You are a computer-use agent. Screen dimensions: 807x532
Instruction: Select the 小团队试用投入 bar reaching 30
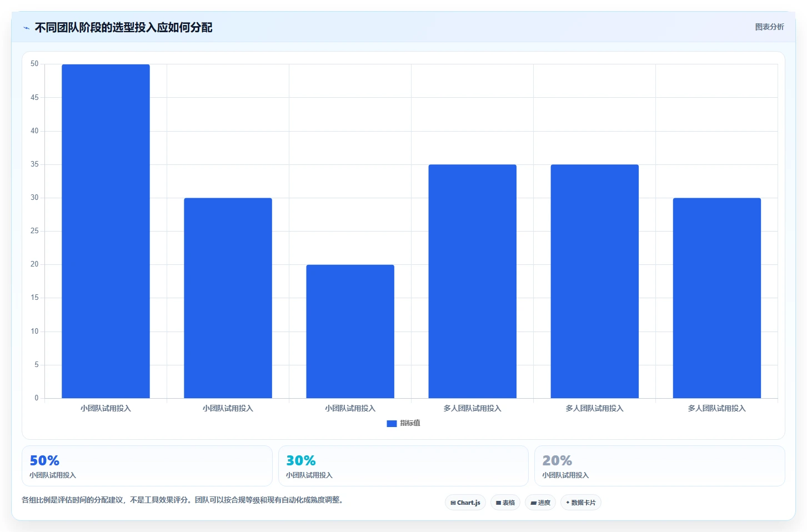[228, 298]
